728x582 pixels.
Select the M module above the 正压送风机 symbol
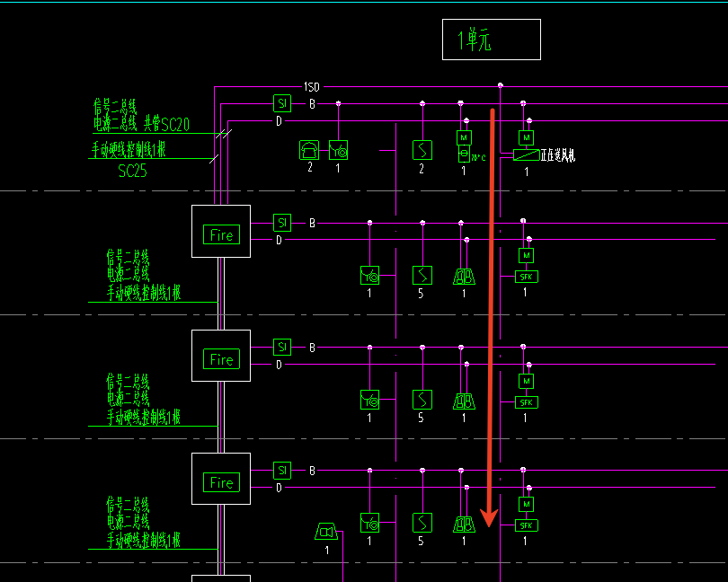(526, 137)
